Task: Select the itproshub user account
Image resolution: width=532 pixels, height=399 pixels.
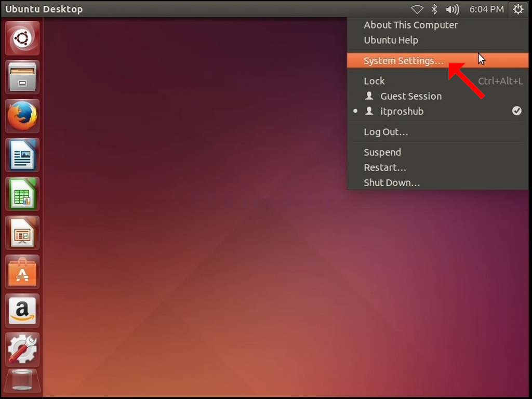Action: pos(437,111)
